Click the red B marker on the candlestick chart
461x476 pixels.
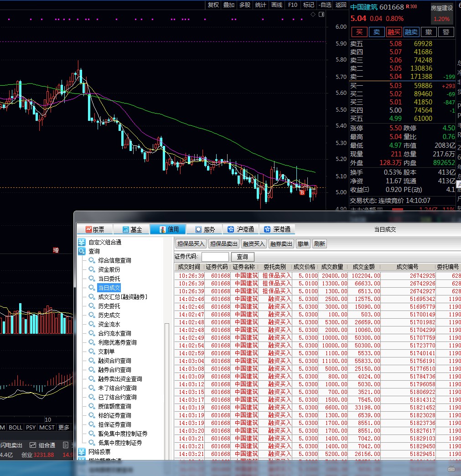pos(302,192)
